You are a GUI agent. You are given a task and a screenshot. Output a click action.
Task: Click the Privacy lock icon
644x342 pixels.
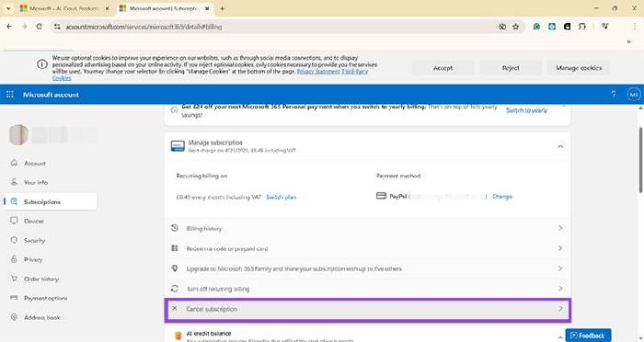tap(14, 259)
